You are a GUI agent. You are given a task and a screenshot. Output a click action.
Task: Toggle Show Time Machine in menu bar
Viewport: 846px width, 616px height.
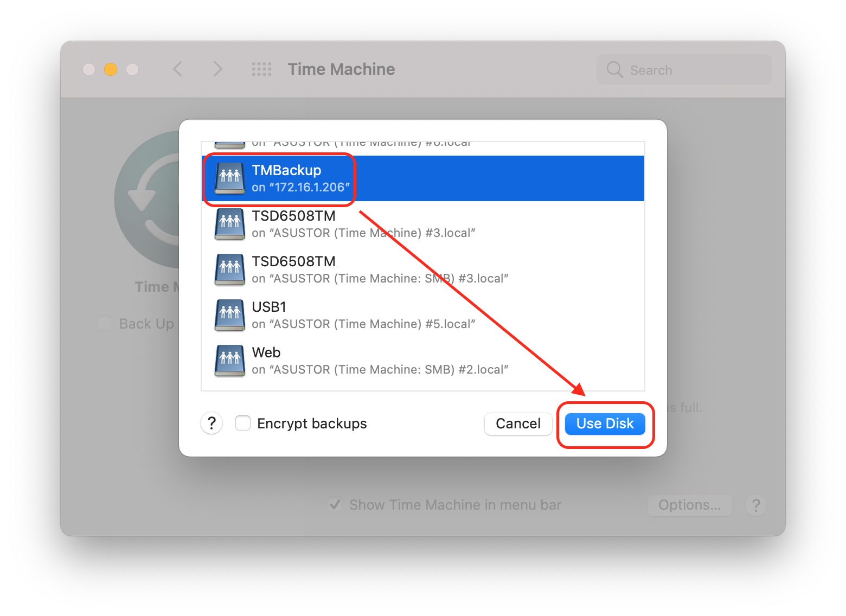coord(335,505)
